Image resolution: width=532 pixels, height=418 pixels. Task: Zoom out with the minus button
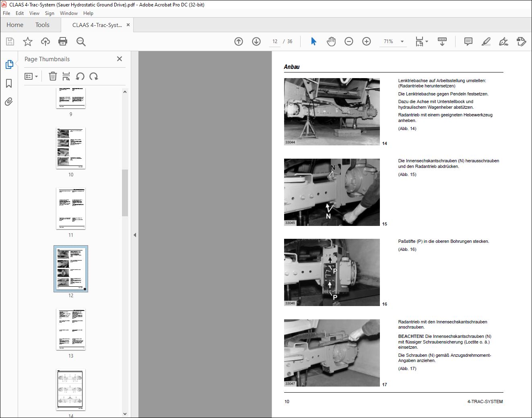[x=349, y=41]
